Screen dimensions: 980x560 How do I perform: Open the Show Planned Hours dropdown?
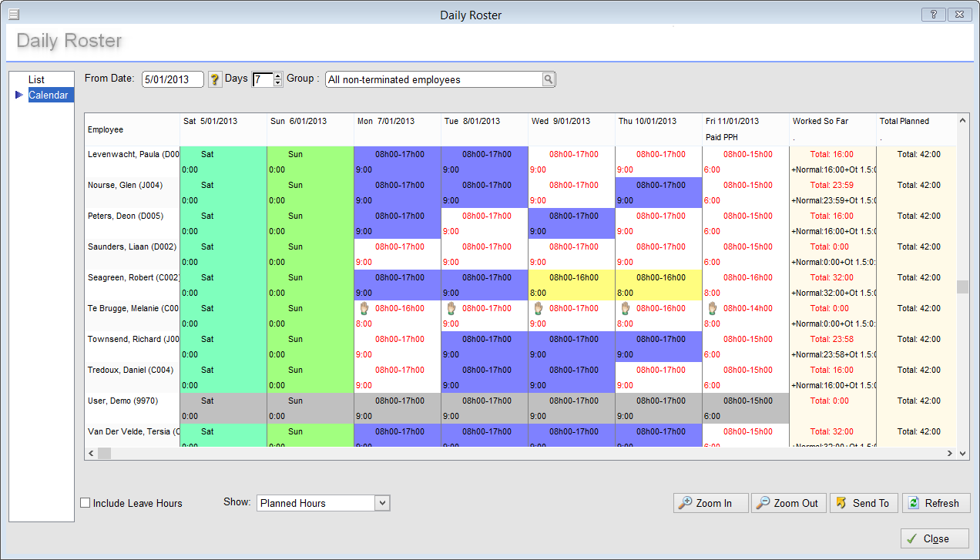pos(382,503)
